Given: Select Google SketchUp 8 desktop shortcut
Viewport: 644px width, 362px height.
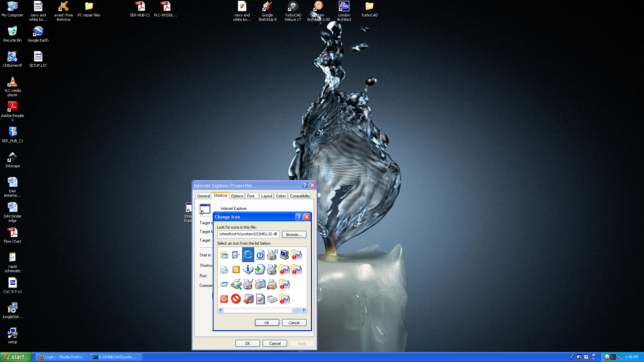Looking at the screenshot, I should (267, 11).
